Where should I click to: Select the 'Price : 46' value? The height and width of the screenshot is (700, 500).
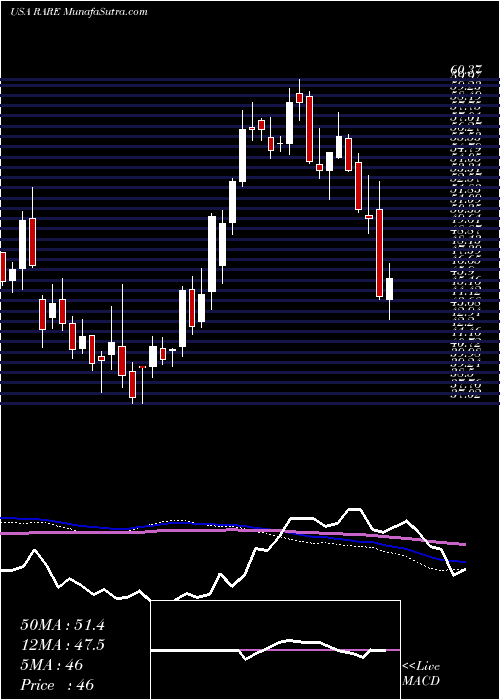(x=57, y=684)
